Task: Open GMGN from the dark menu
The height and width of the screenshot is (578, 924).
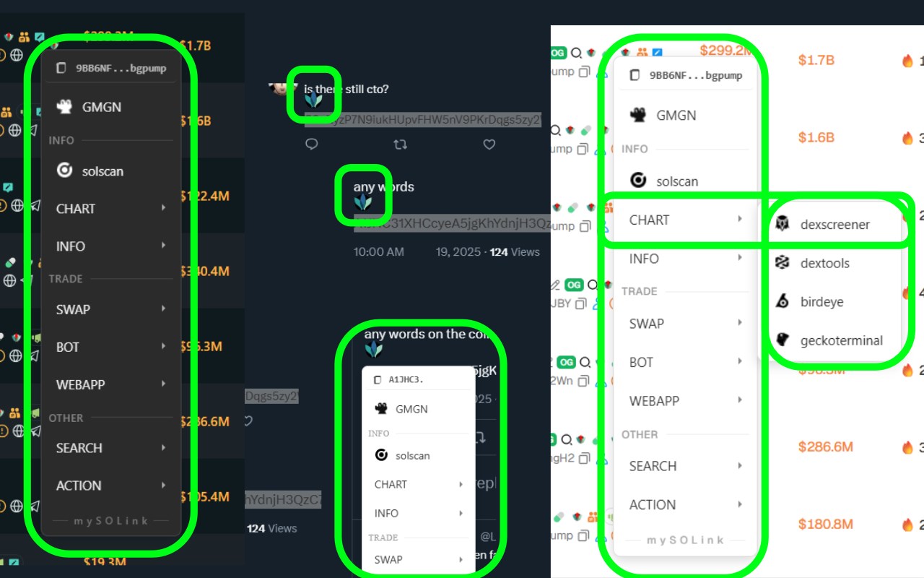Action: 111,107
